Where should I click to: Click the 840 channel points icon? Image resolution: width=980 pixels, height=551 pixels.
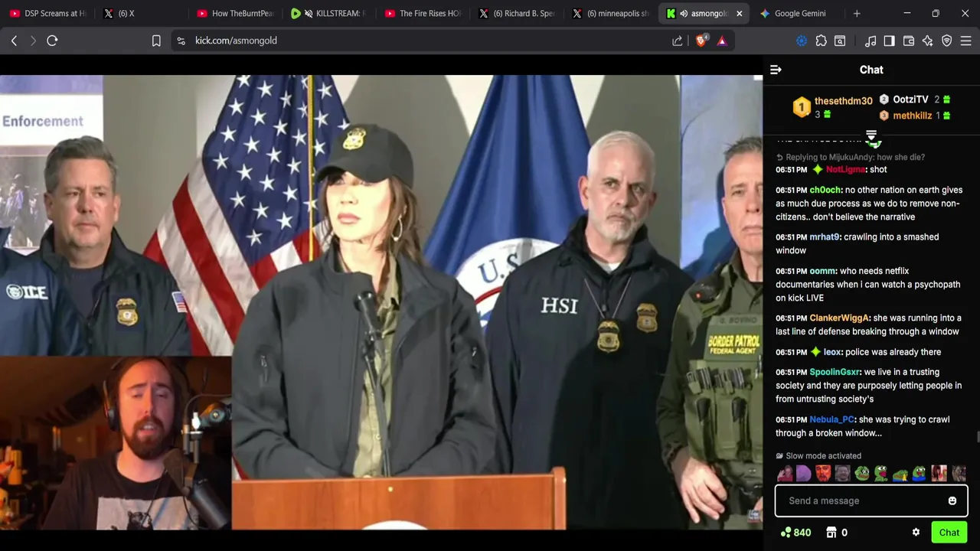[786, 533]
